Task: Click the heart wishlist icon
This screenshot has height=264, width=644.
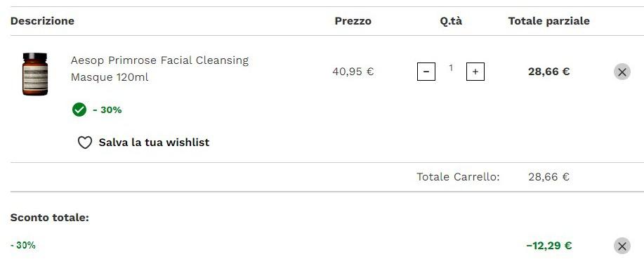Action: click(84, 143)
